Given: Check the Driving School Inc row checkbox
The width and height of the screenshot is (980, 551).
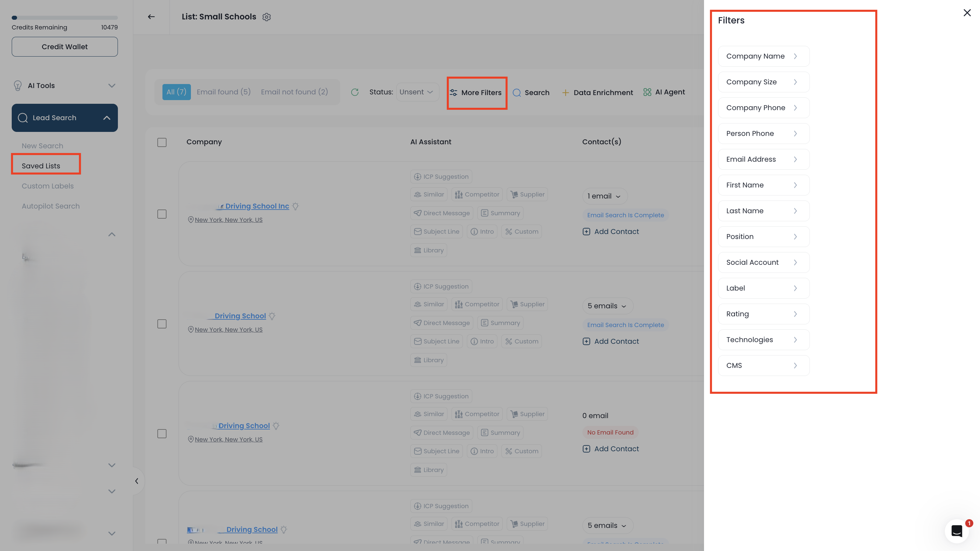Looking at the screenshot, I should pyautogui.click(x=162, y=214).
